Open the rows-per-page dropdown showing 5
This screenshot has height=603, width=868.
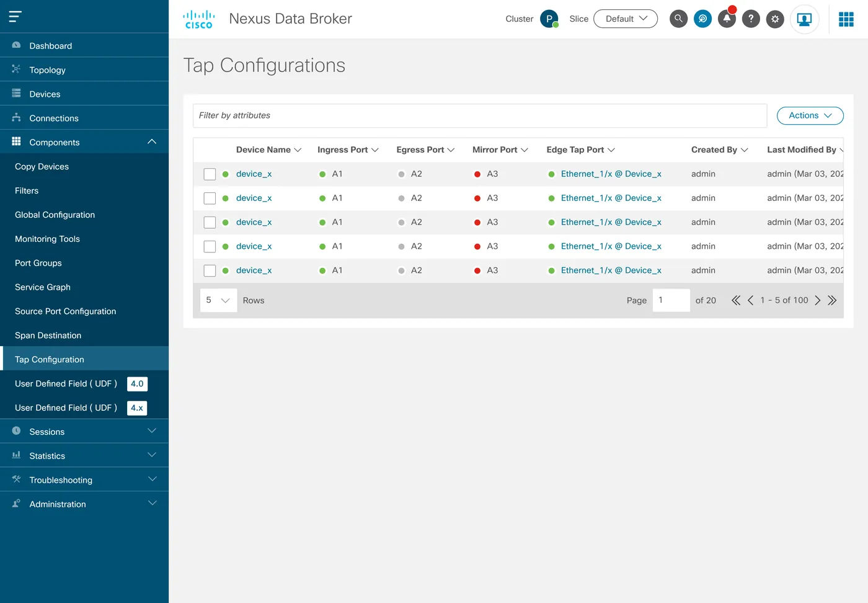218,300
